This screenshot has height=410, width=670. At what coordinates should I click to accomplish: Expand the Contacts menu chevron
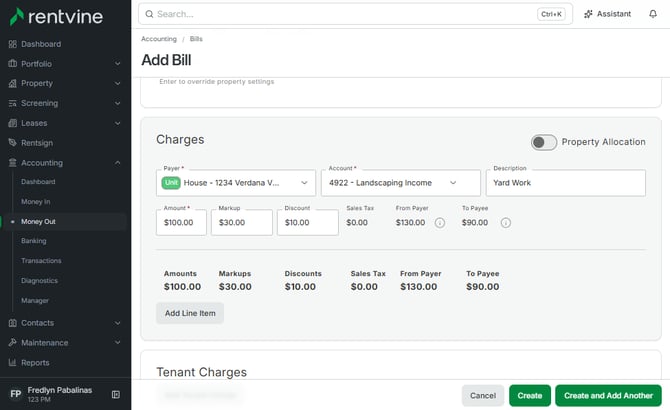point(118,323)
